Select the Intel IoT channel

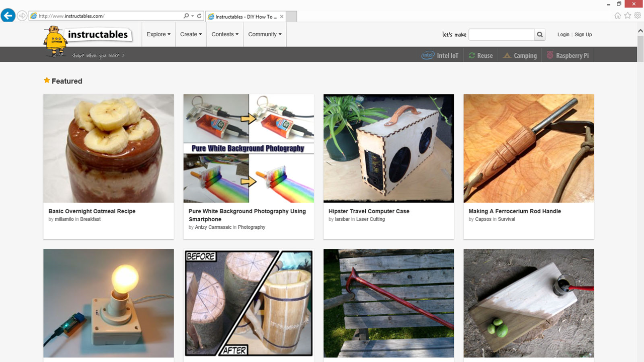pyautogui.click(x=440, y=56)
